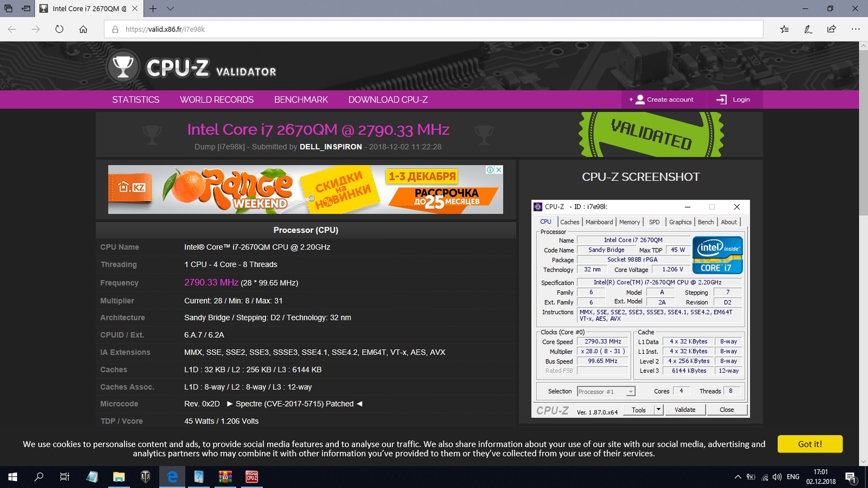The height and width of the screenshot is (488, 868).
Task: Open the Action Center notifications icon
Action: (850, 477)
